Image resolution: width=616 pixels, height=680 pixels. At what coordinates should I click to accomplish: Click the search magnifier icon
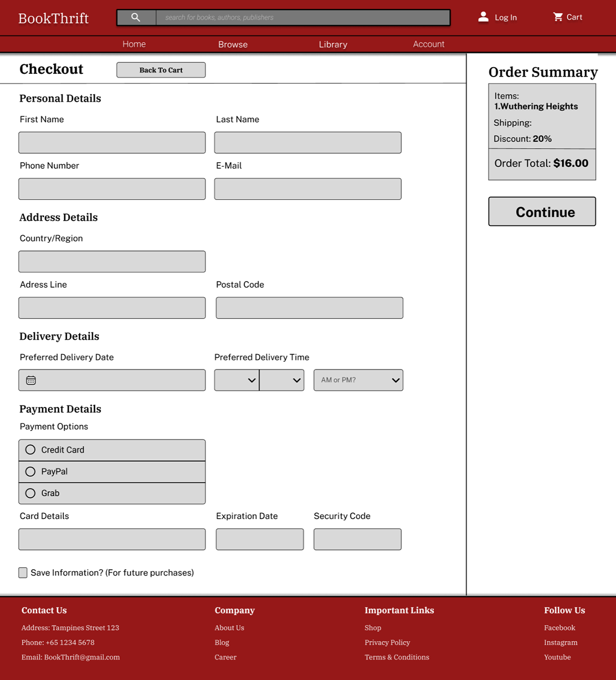[x=136, y=17]
